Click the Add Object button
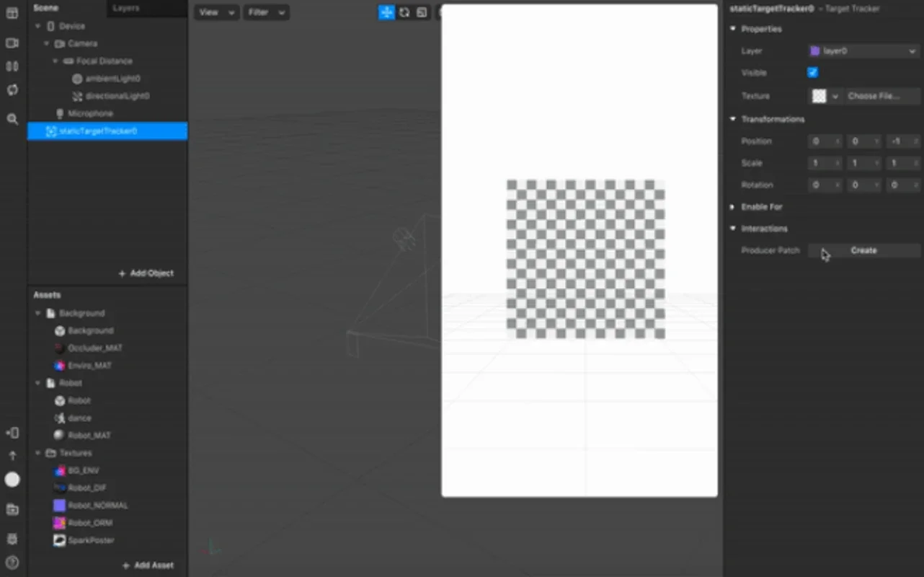Screen dimensions: 924x577 point(146,273)
